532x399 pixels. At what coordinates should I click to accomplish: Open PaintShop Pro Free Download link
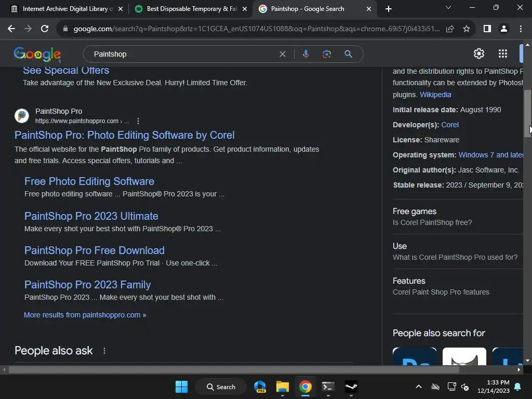(95, 250)
